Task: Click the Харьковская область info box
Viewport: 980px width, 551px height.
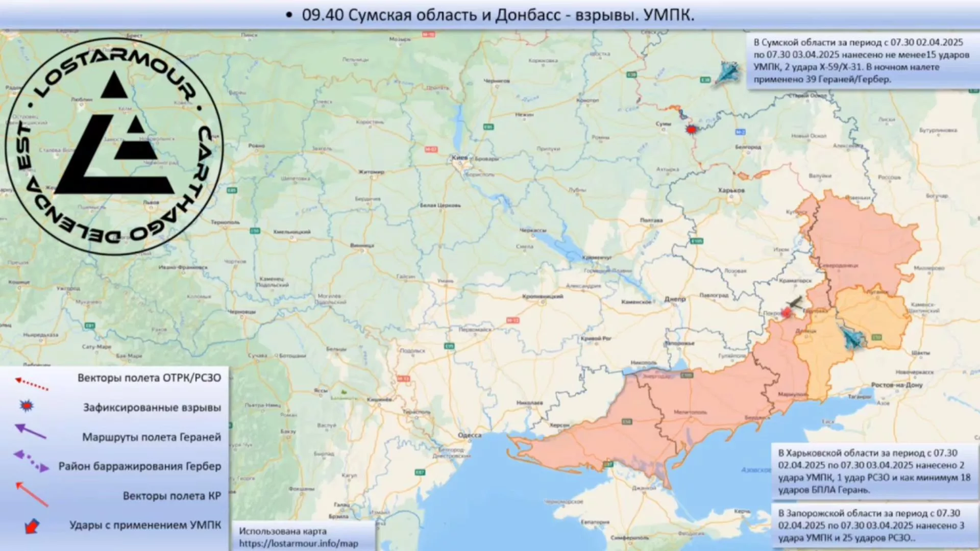Action: [x=874, y=471]
